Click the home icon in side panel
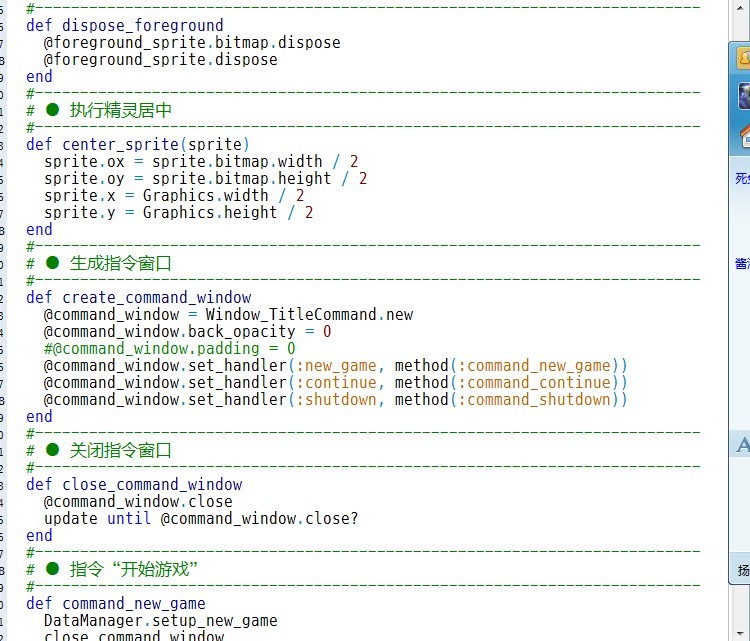 tap(745, 136)
